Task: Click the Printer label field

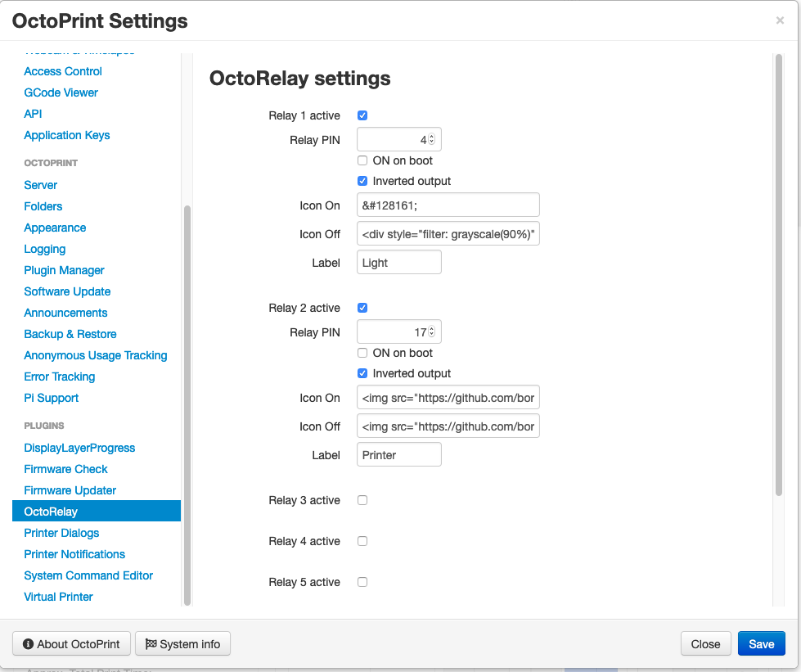Action: point(399,454)
